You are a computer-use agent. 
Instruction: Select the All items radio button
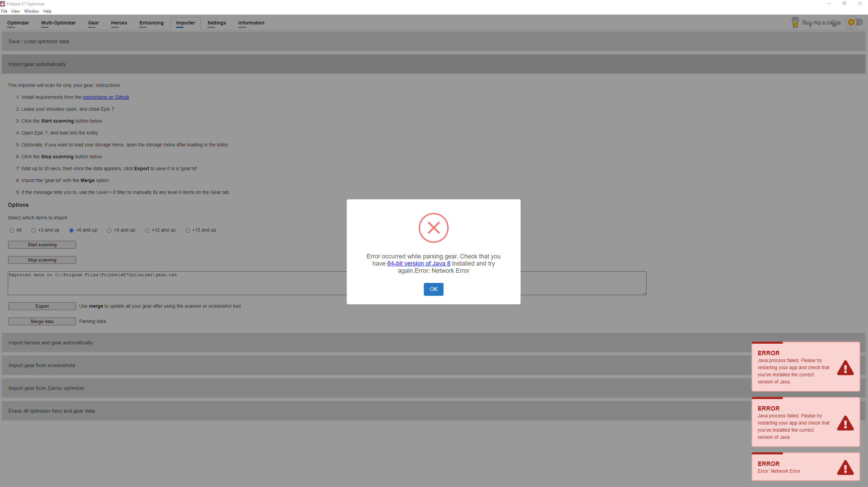(x=11, y=230)
